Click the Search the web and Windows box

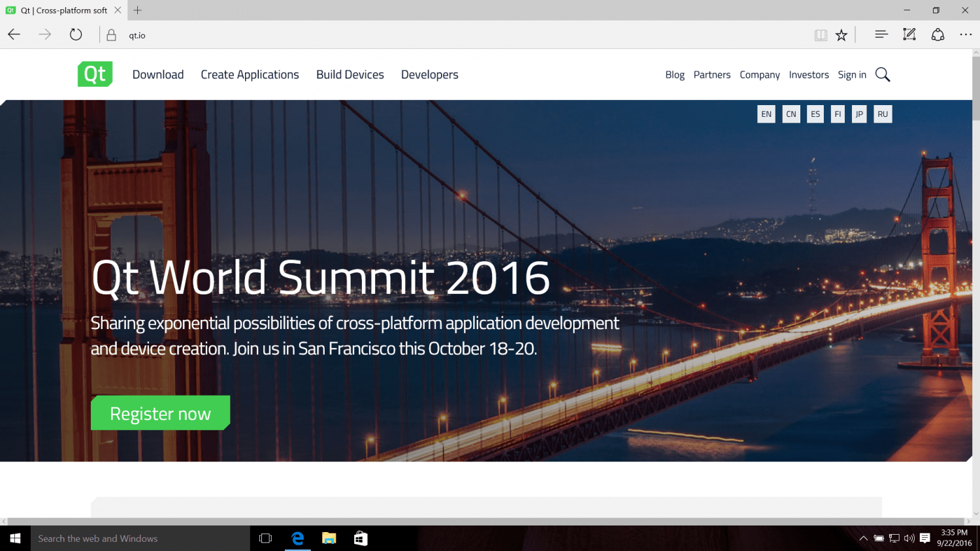[139, 539]
